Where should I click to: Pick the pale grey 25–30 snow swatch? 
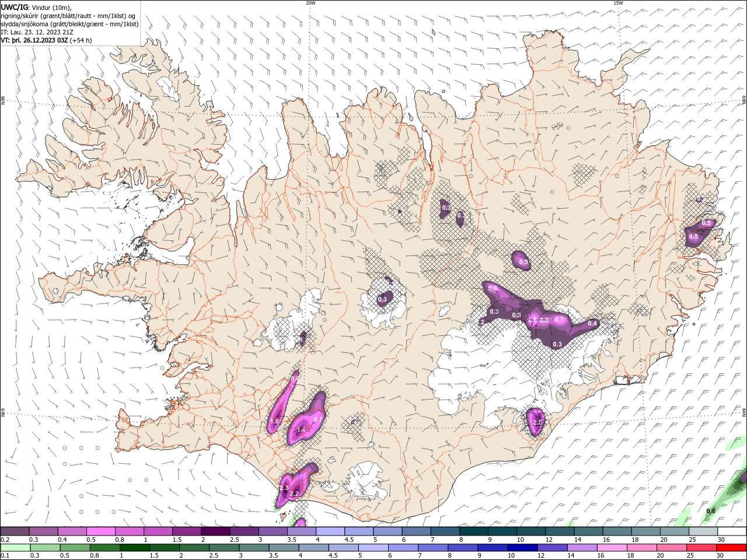(x=703, y=531)
